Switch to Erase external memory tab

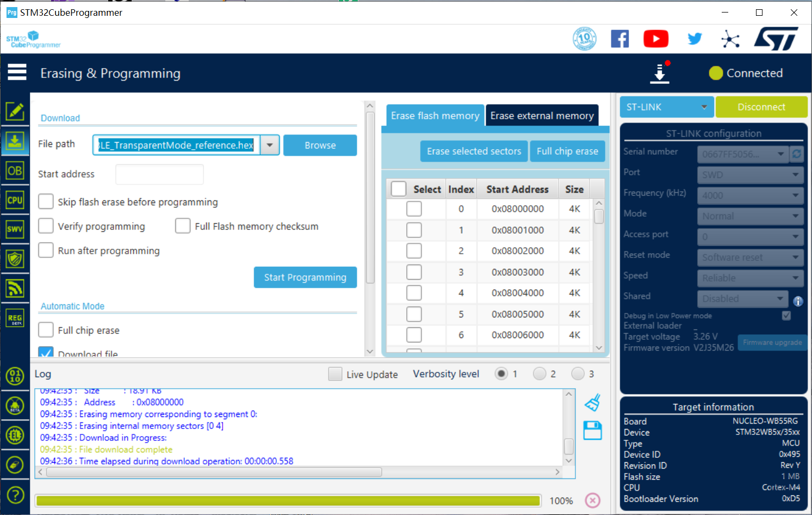pyautogui.click(x=542, y=115)
